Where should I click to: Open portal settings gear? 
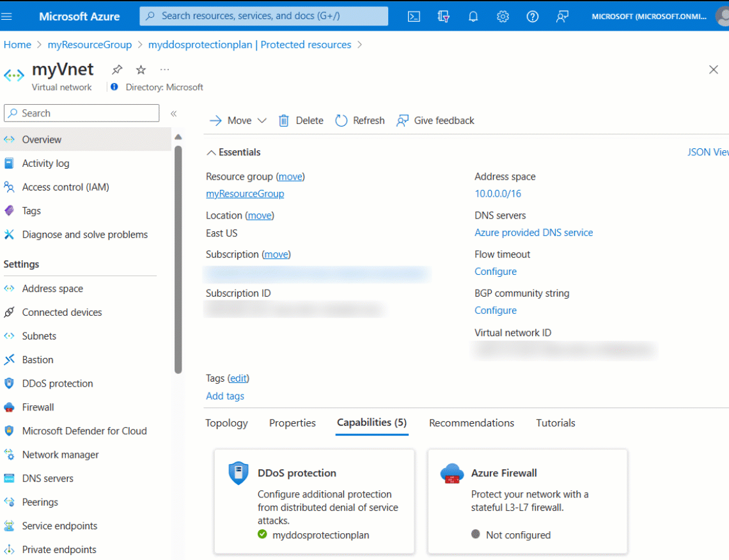tap(503, 16)
